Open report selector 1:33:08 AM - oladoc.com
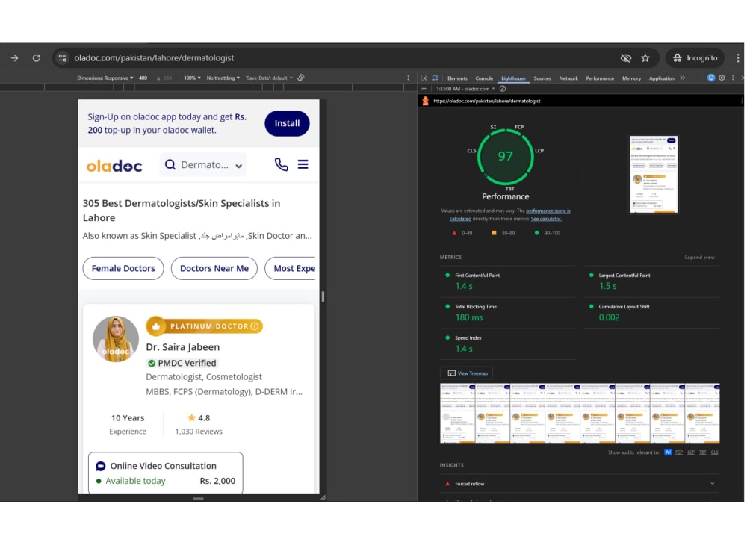The width and height of the screenshot is (747, 560). (465, 89)
